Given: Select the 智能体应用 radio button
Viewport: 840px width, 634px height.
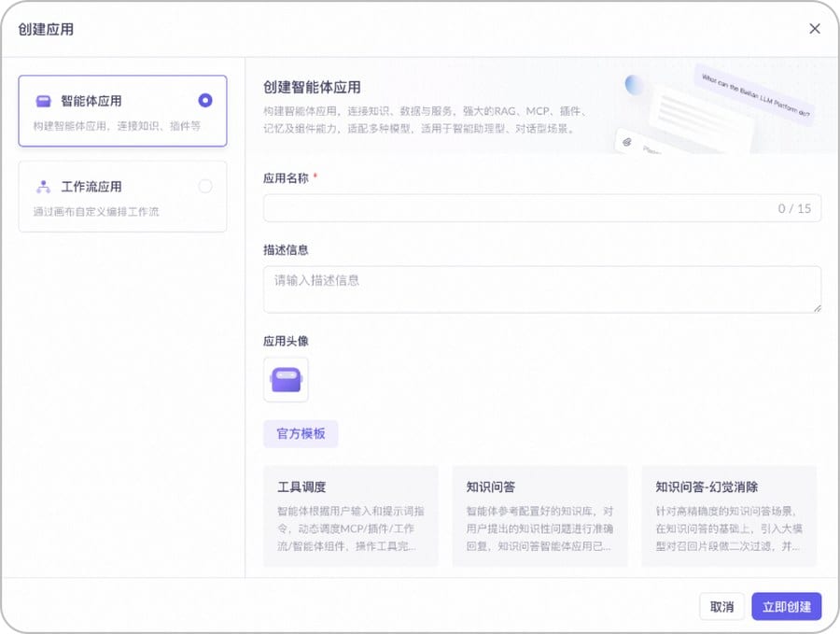Looking at the screenshot, I should (205, 100).
